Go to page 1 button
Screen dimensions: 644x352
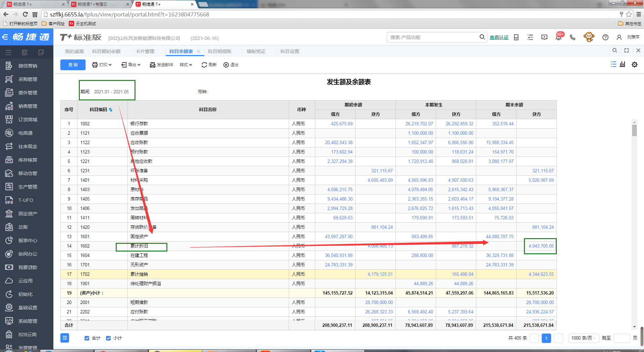(546, 338)
